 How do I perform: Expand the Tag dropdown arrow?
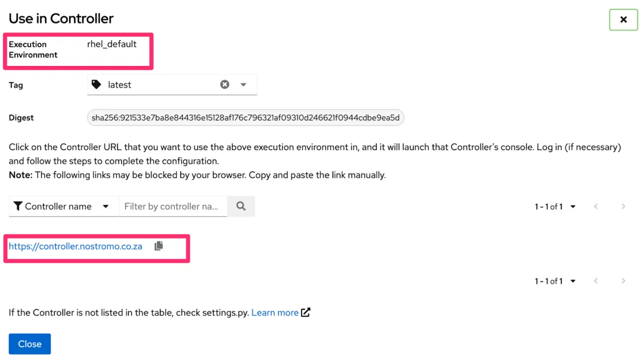[243, 85]
